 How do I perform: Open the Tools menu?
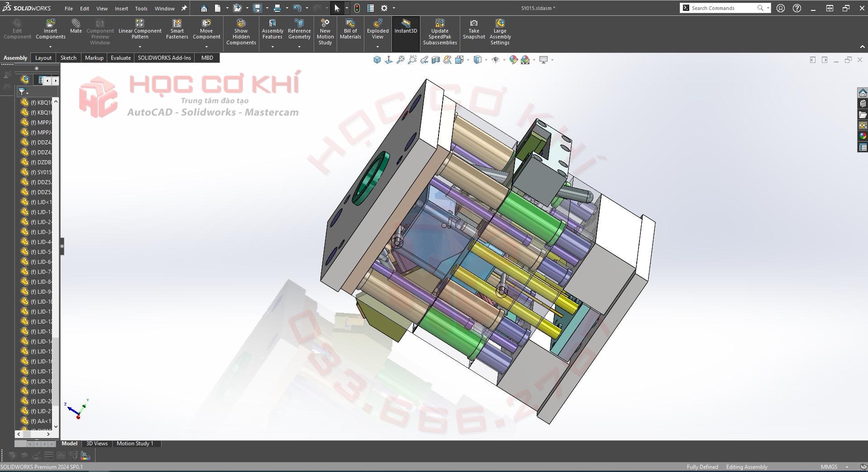click(141, 9)
